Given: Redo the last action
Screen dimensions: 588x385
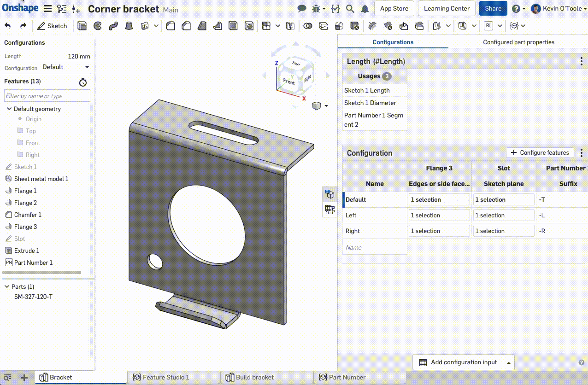Looking at the screenshot, I should (23, 26).
